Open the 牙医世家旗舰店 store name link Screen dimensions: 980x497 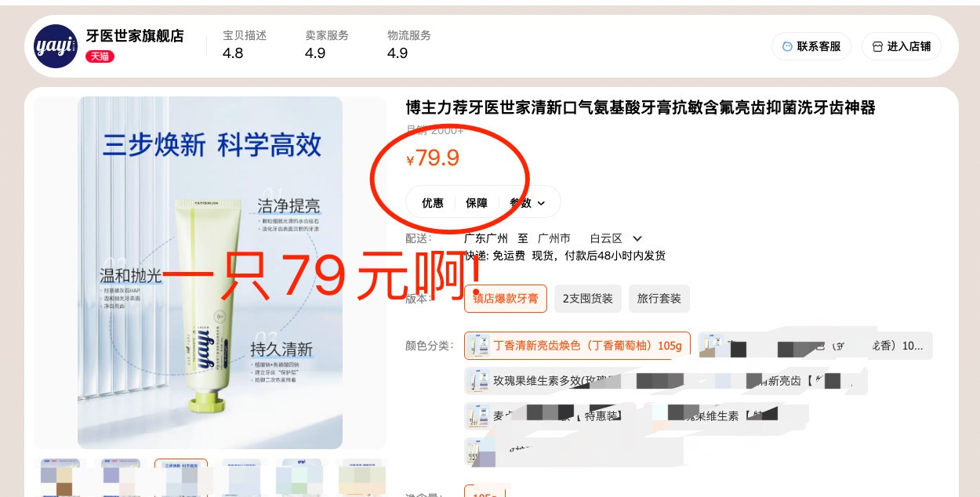point(134,36)
